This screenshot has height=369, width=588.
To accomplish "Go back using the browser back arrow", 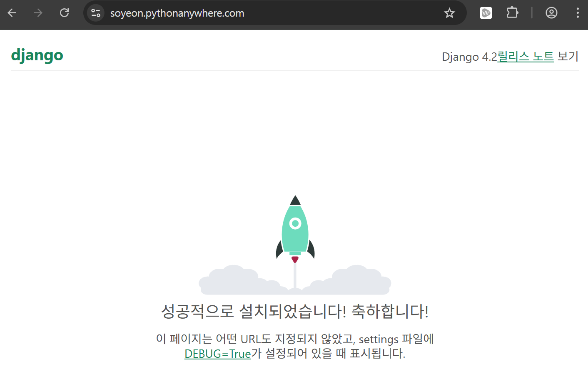I will (x=12, y=13).
